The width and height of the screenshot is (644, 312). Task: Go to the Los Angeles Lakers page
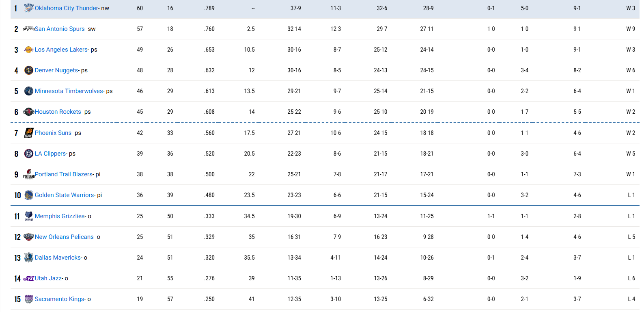61,50
